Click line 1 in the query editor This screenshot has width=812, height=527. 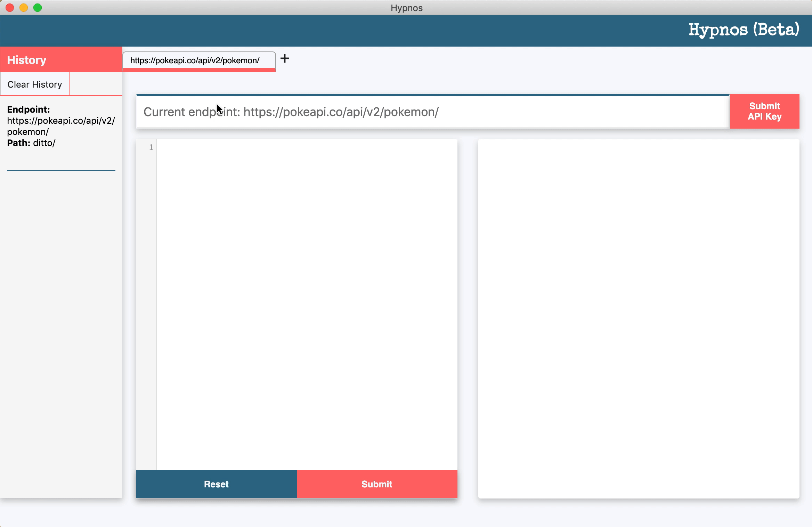pos(306,148)
